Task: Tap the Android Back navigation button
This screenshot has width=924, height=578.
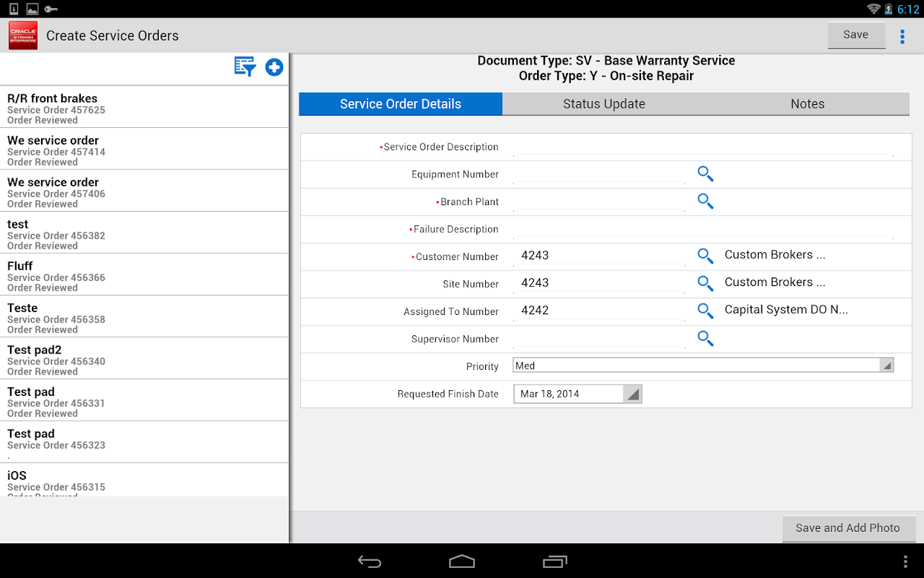Action: [370, 561]
